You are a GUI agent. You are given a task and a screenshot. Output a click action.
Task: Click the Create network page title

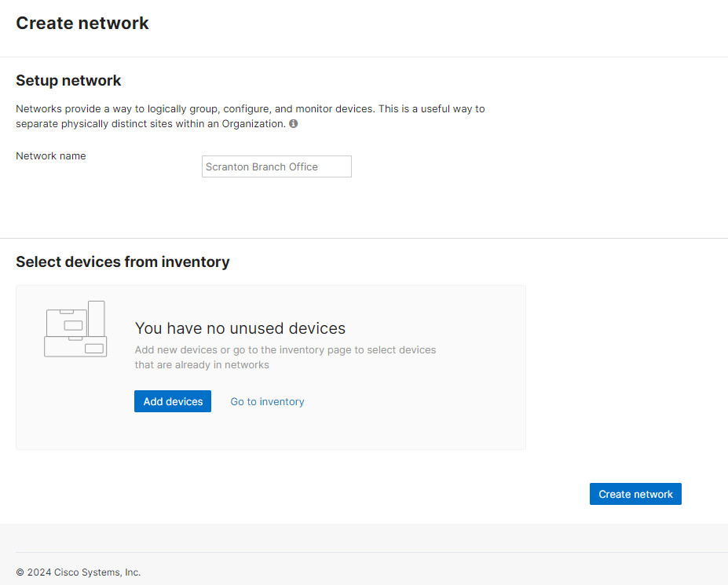(x=82, y=24)
